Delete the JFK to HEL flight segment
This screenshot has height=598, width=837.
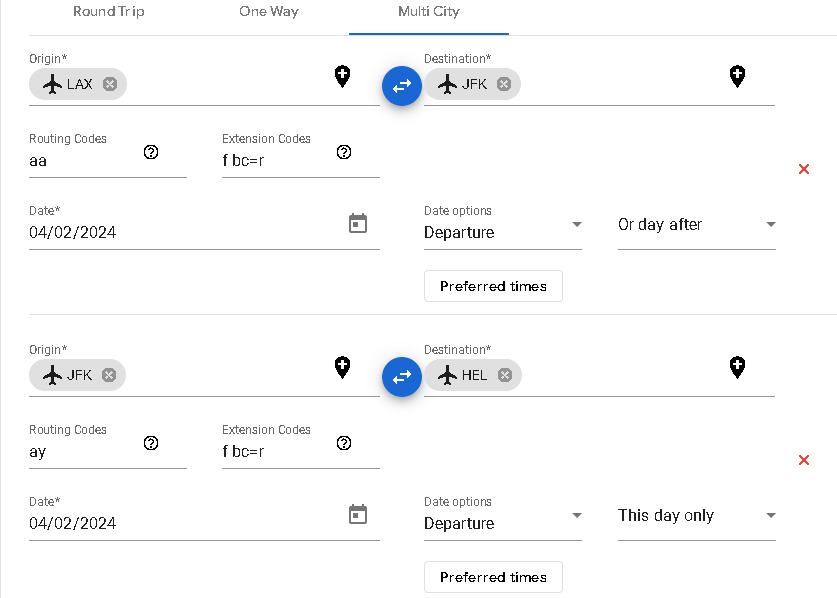[x=804, y=460]
